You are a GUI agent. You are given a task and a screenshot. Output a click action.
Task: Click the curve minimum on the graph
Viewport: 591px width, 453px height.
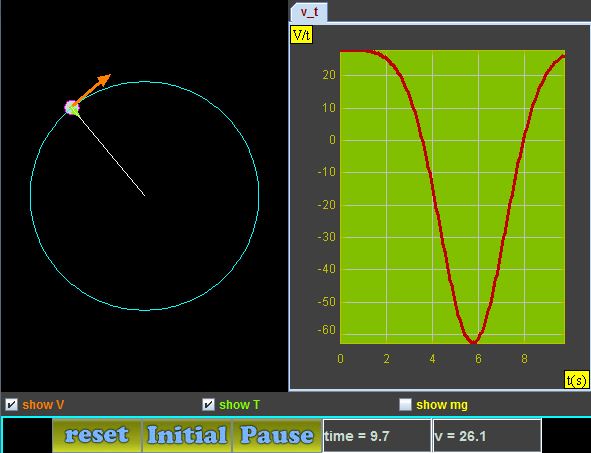coord(473,342)
